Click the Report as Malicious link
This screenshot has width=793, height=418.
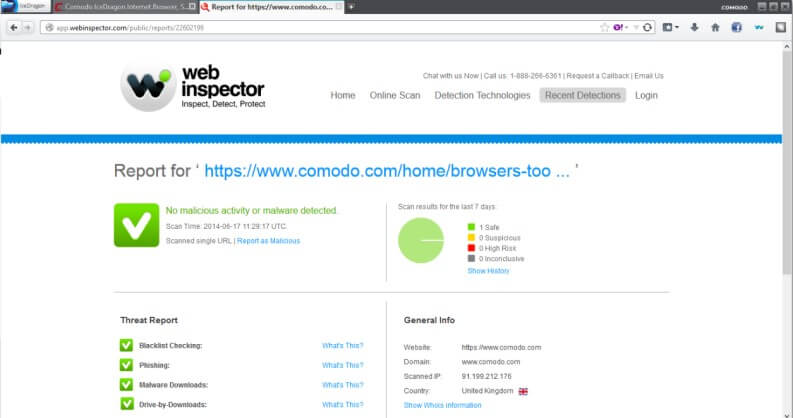tap(268, 241)
